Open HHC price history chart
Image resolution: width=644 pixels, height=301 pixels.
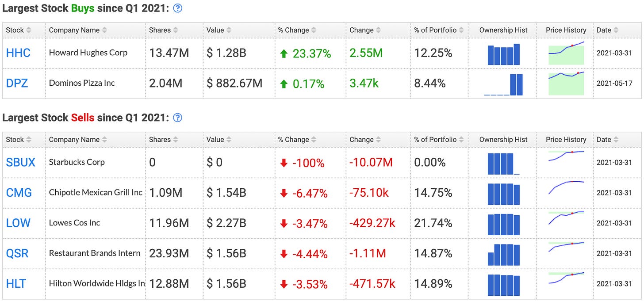coord(566,53)
